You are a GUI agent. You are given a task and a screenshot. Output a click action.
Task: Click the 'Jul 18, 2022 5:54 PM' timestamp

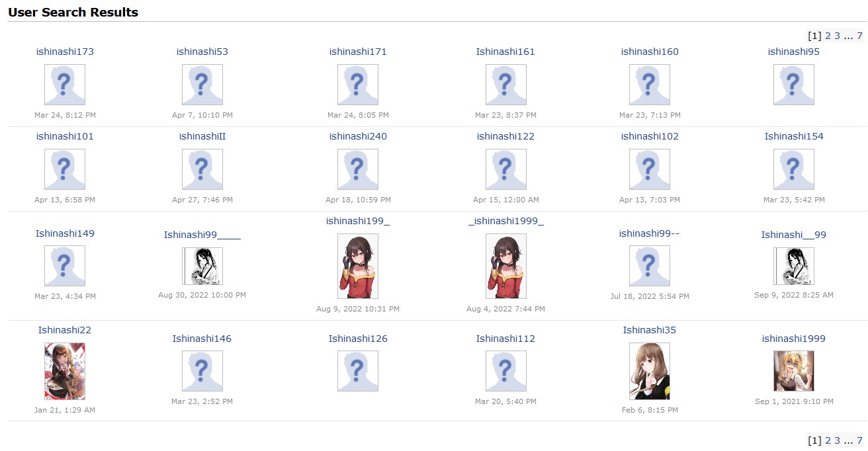tap(650, 296)
